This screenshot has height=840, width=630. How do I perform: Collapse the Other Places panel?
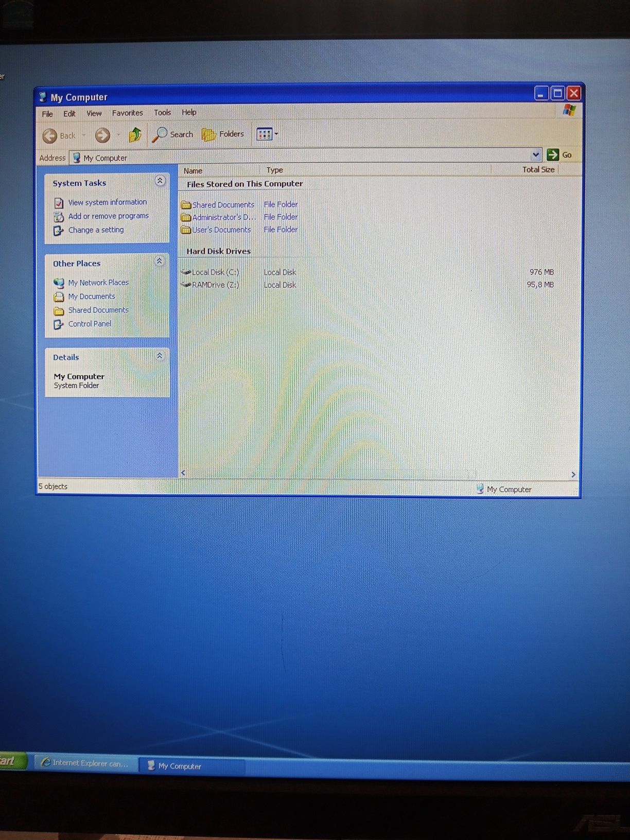[160, 261]
